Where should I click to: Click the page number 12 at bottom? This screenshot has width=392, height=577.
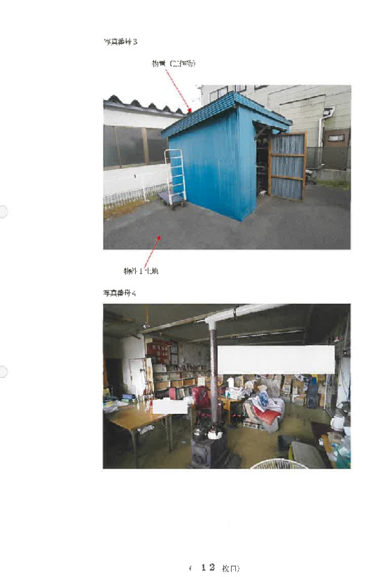(208, 567)
